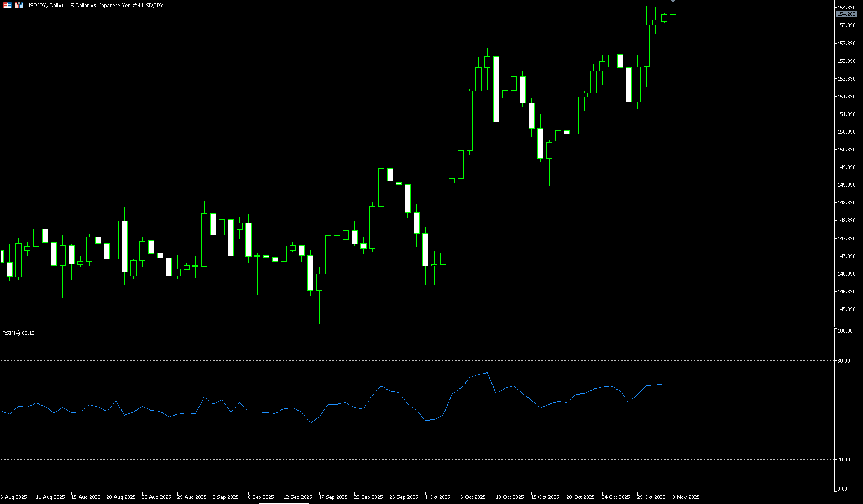
Task: Click the 1 Oct 2025 date on time axis
Action: coord(437,497)
